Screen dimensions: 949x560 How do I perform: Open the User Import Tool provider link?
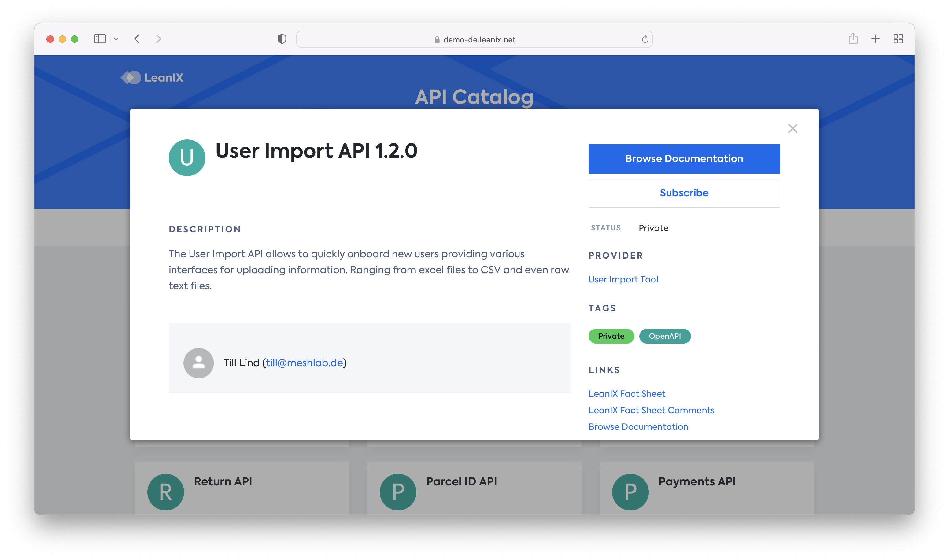[x=623, y=279]
